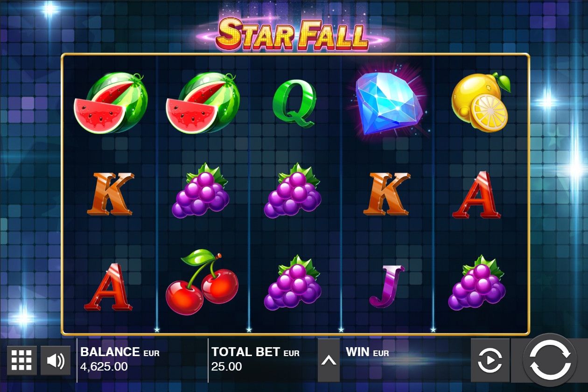Click the Star Fall logo
This screenshot has width=588, height=392.
click(x=293, y=34)
